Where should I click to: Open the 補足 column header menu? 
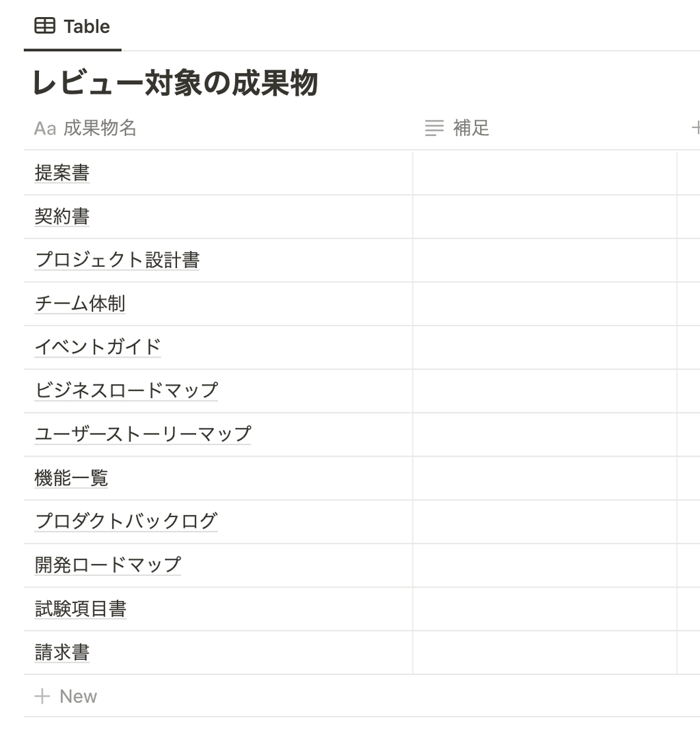pos(471,128)
